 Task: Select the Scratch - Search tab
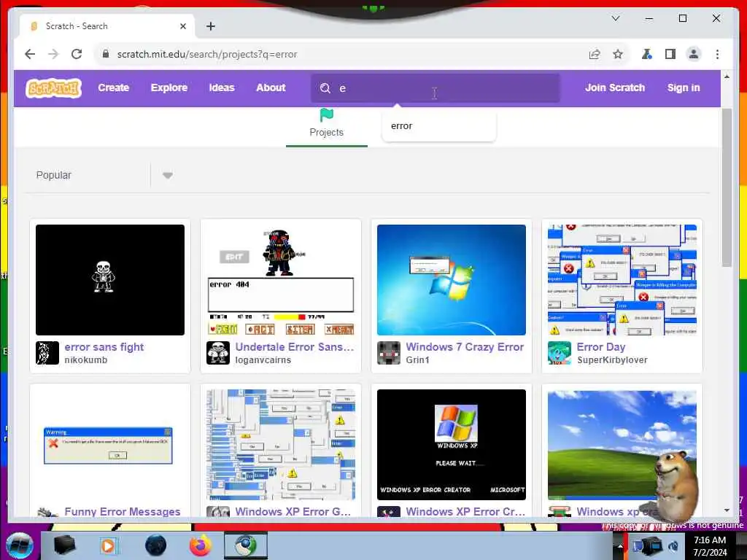click(x=107, y=26)
